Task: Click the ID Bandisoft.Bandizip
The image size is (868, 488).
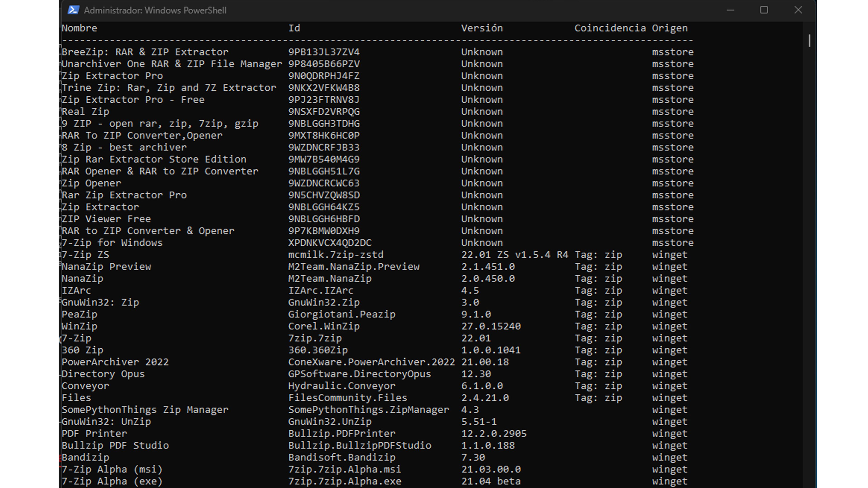Action: click(342, 458)
